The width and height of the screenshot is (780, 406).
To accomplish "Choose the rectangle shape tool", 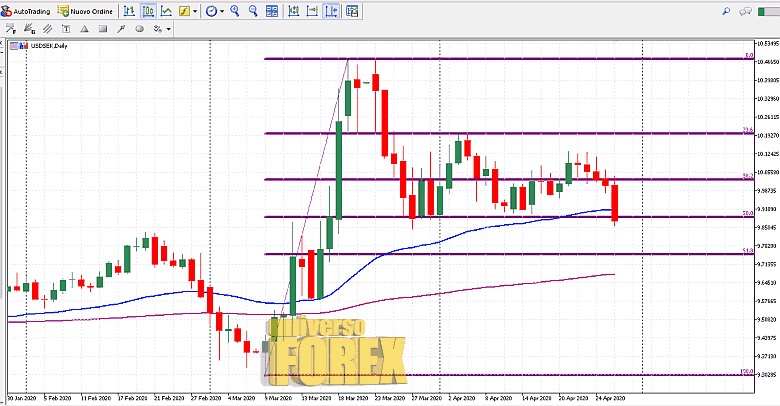I will tap(102, 29).
